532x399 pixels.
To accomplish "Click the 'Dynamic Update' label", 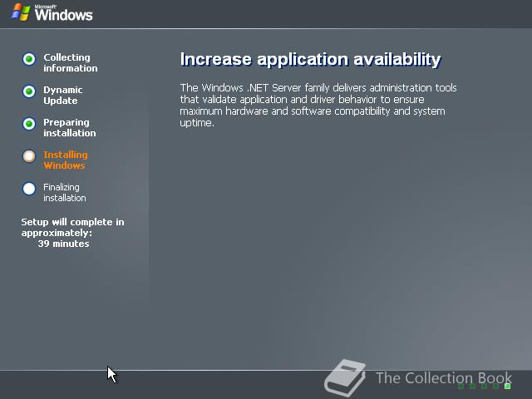I will [x=63, y=96].
